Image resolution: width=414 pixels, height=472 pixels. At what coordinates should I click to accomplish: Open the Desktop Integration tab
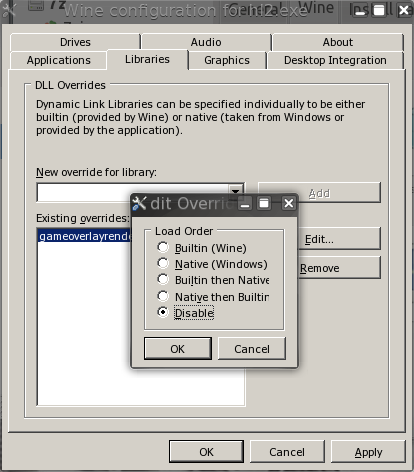(x=335, y=60)
